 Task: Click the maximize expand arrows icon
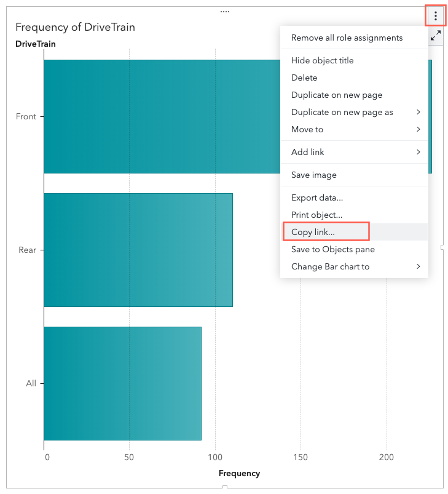point(436,36)
